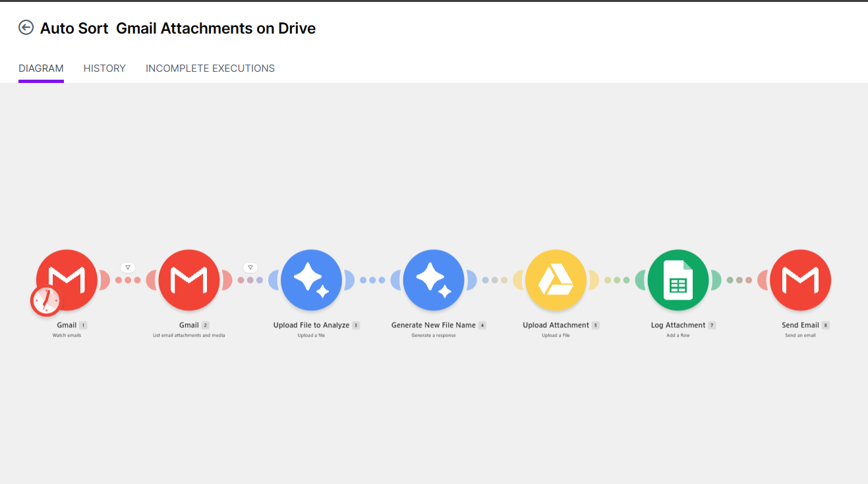Open the Google Sheets Log Attachment module
This screenshot has height=484, width=868.
[x=678, y=280]
